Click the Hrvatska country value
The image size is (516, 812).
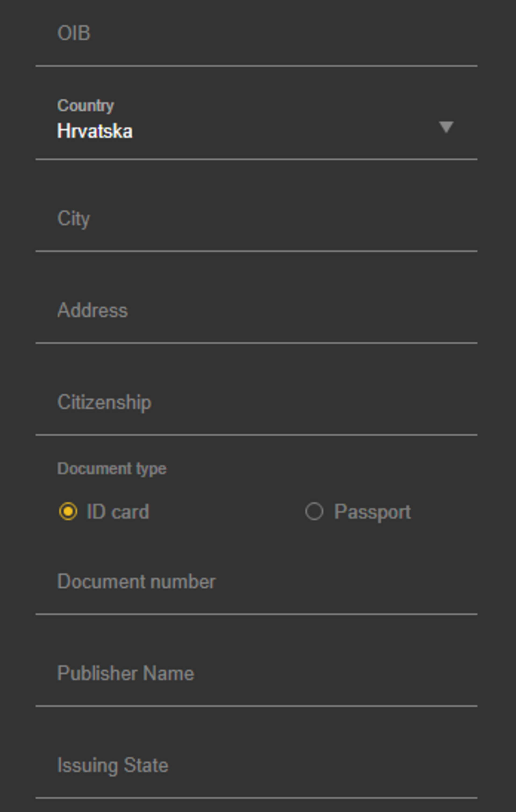[95, 131]
